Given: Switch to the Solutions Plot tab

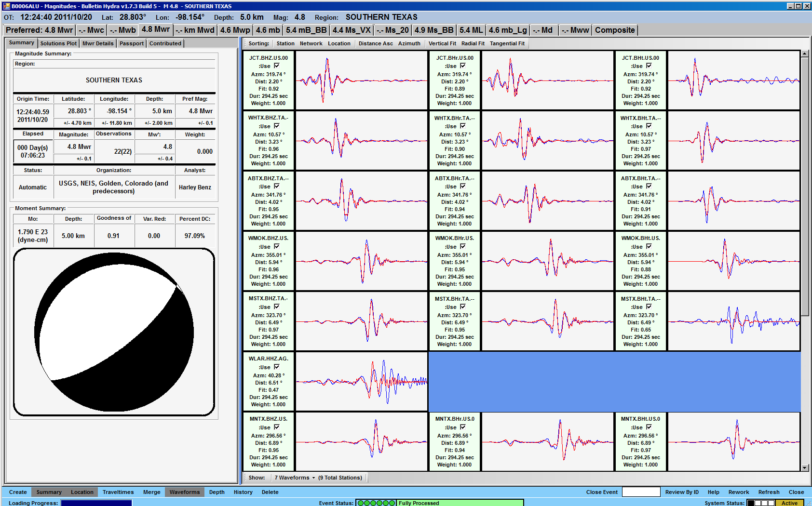Looking at the screenshot, I should (x=58, y=43).
